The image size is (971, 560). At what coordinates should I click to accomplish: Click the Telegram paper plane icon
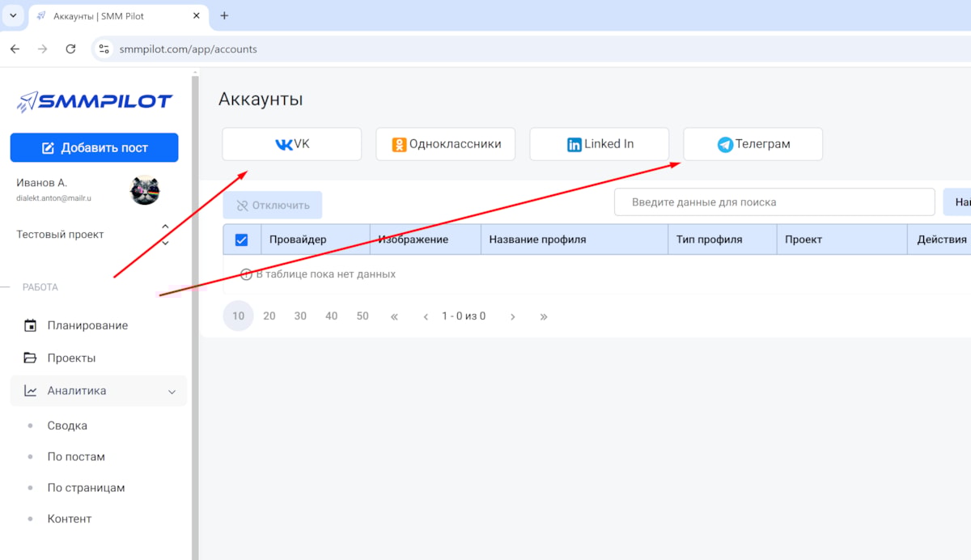(725, 145)
